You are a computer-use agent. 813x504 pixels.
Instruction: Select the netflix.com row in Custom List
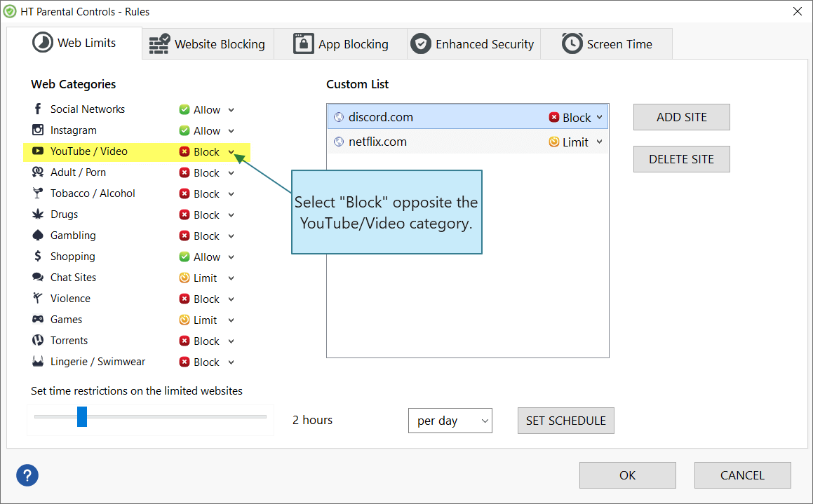[x=468, y=142]
